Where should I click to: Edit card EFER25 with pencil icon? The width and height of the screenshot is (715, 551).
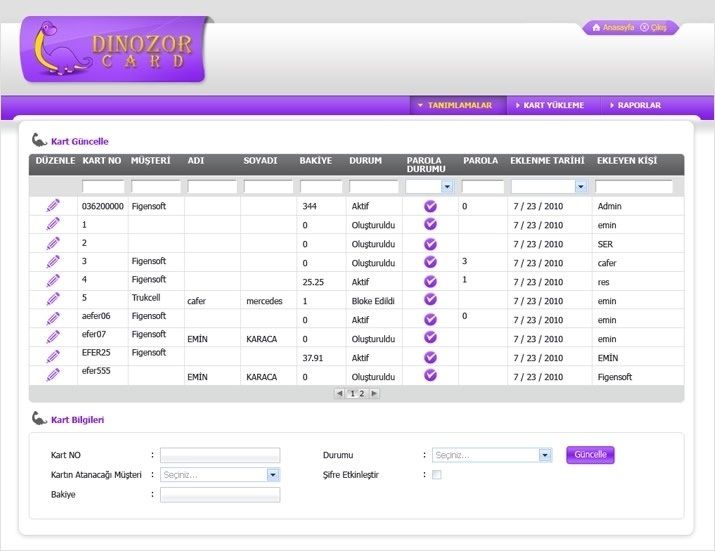coord(53,356)
